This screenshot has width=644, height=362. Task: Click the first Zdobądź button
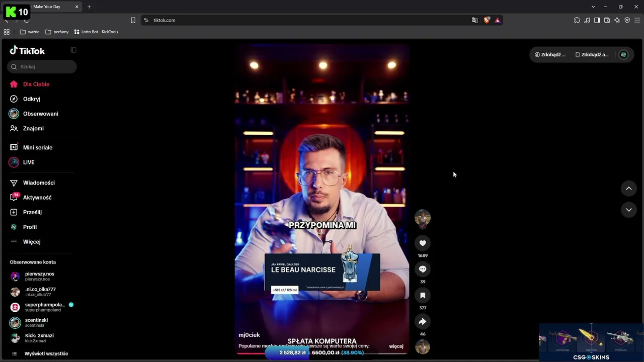click(x=550, y=54)
